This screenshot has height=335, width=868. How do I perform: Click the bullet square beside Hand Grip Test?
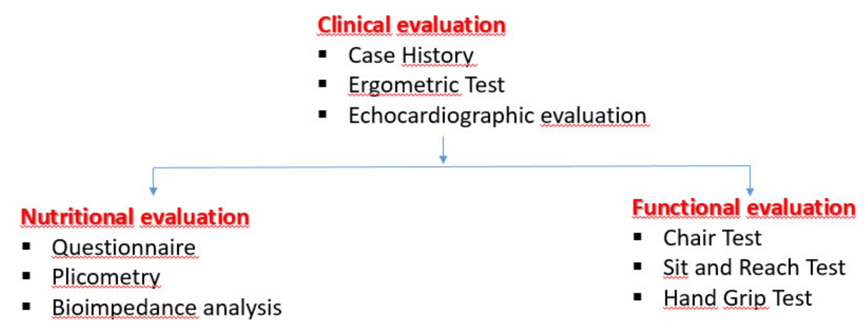637,297
